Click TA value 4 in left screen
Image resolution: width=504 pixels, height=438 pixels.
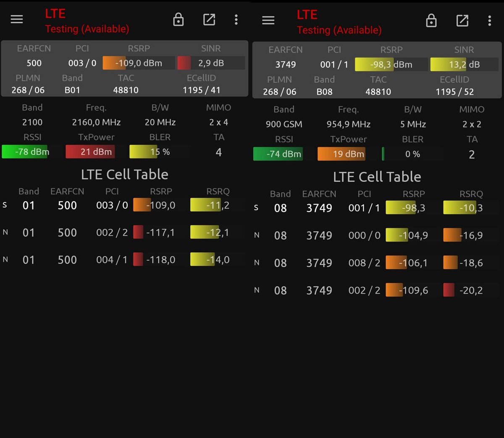[x=219, y=152]
